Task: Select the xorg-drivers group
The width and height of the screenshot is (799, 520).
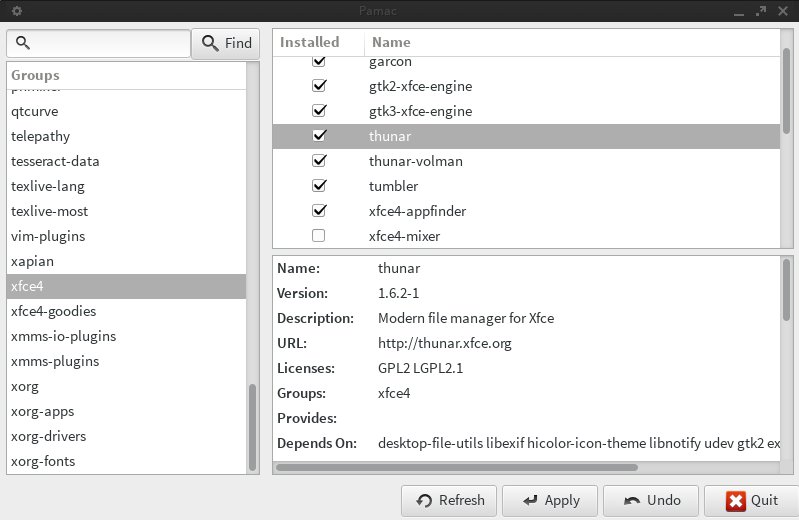Action: click(126, 436)
